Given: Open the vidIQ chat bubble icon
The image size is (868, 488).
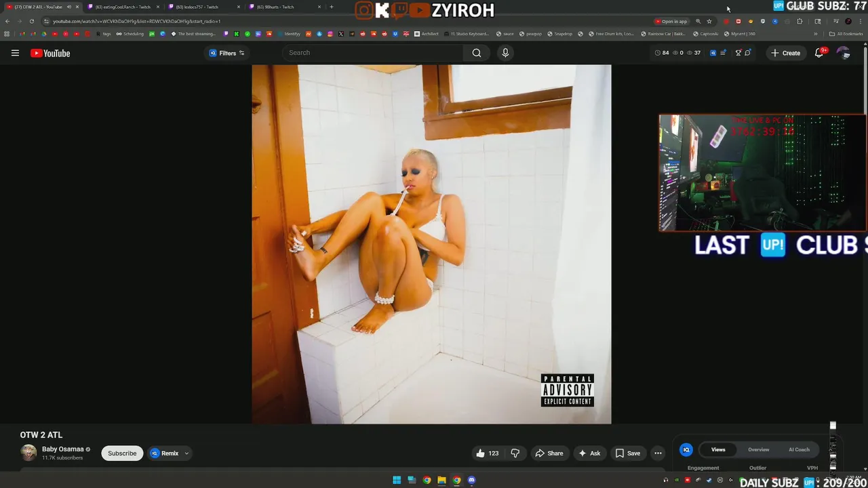Looking at the screenshot, I should (748, 53).
